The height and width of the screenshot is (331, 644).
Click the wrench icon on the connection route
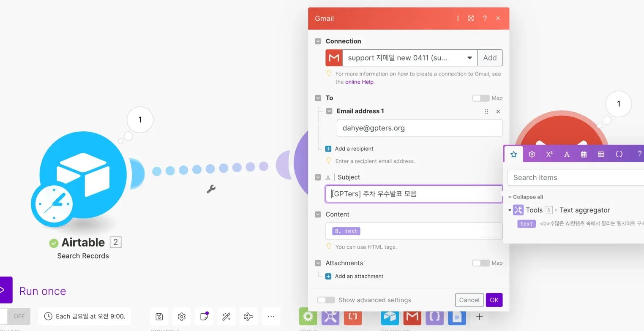[211, 189]
